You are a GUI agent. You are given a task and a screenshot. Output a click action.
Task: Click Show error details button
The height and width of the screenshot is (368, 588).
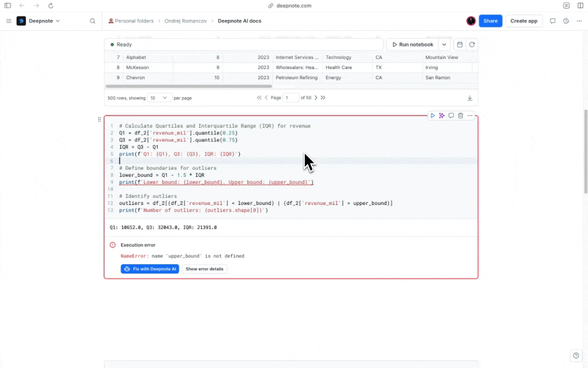[204, 269]
